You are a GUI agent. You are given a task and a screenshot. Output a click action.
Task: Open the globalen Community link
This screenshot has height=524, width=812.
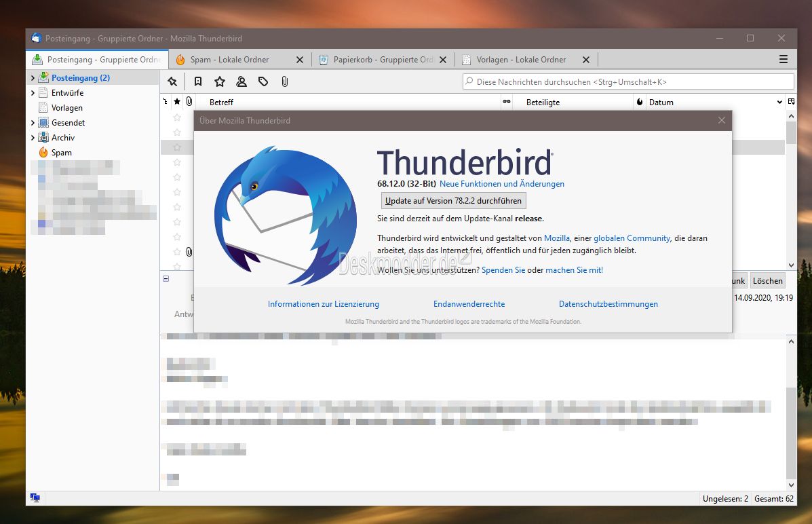[x=632, y=238]
